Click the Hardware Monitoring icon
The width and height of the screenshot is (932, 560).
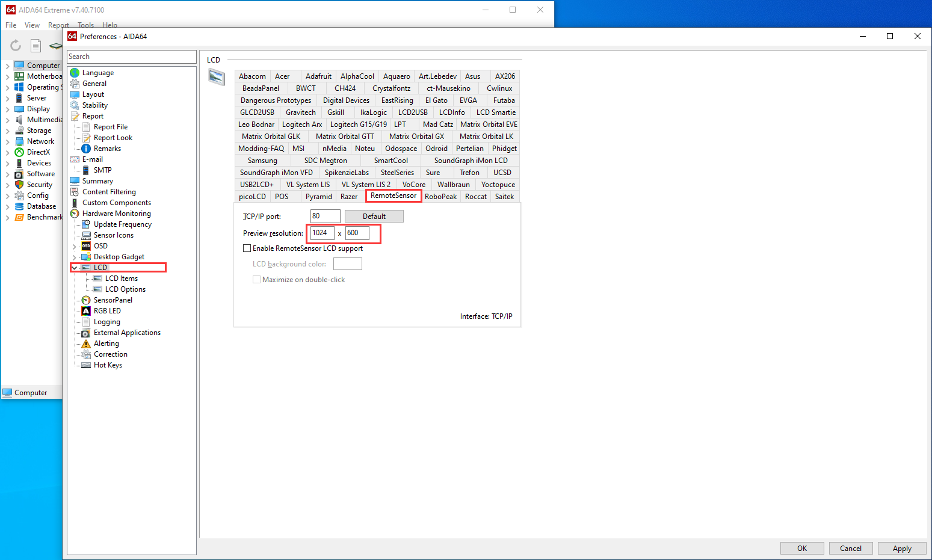coord(75,214)
